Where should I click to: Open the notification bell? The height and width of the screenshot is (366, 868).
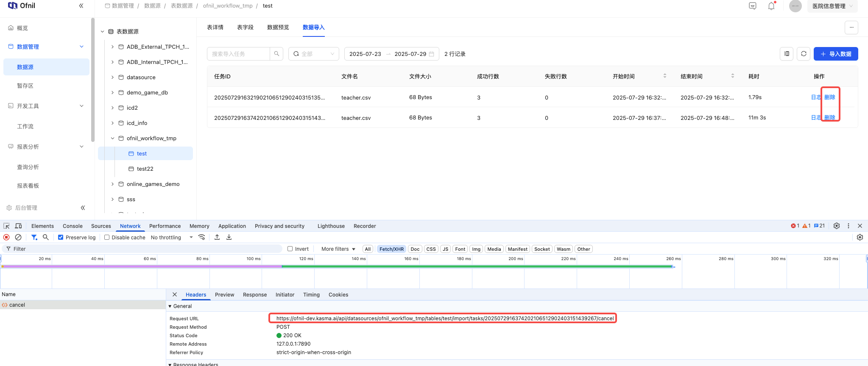(771, 6)
